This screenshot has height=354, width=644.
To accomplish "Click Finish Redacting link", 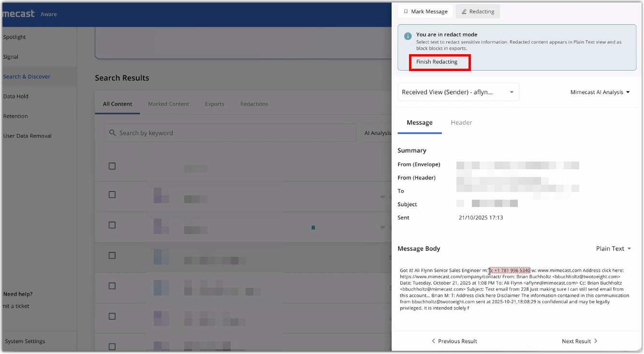I will [x=437, y=62].
